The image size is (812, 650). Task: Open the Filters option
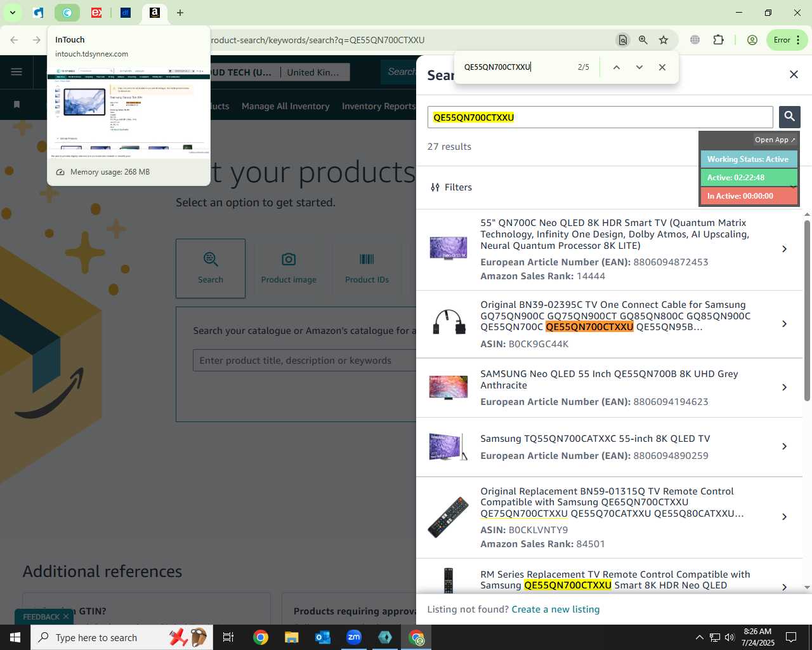(451, 187)
